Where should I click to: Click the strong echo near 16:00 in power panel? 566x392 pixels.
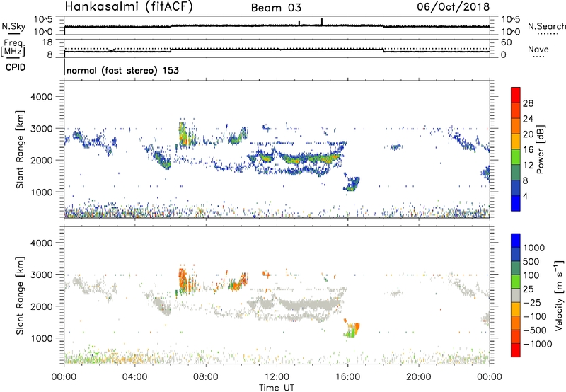pyautogui.click(x=351, y=185)
